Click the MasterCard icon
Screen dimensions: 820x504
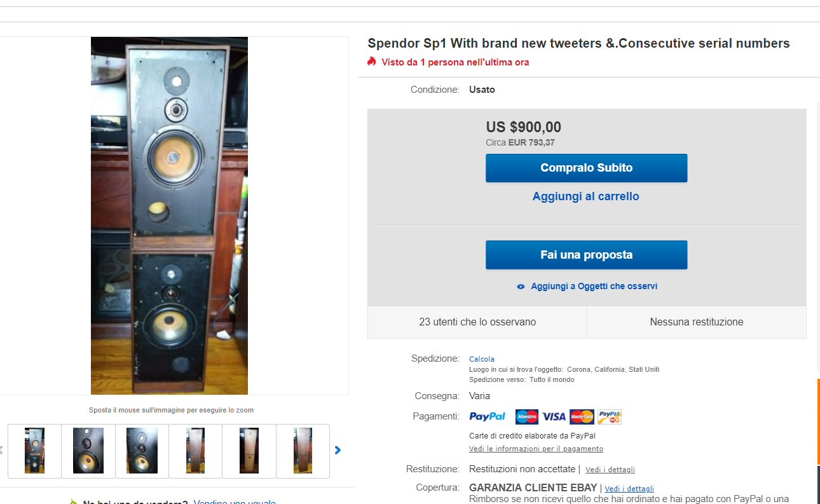point(582,417)
